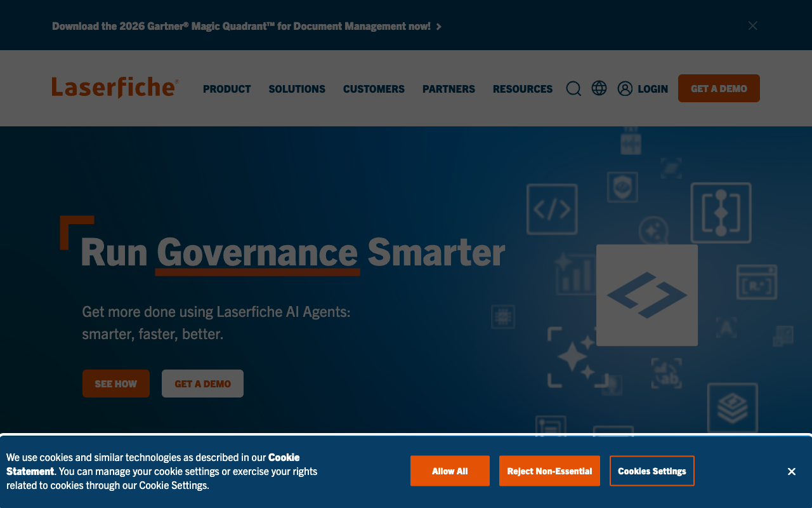Click the "Get more done using Laserfiche AI Agents" text
The height and width of the screenshot is (508, 812).
click(x=216, y=312)
